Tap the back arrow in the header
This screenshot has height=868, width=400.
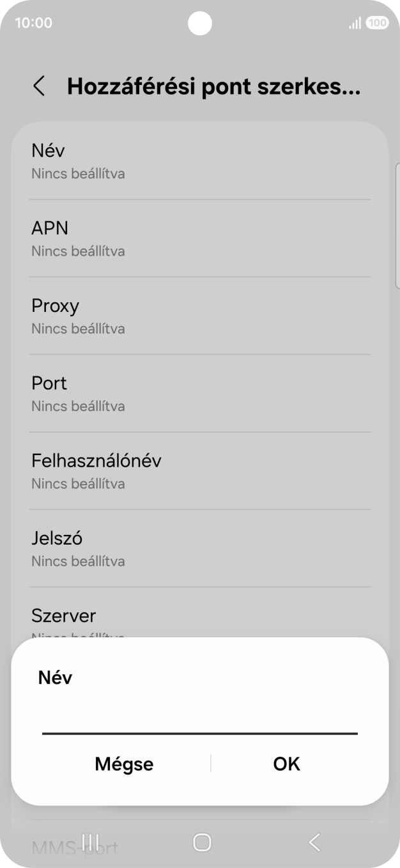(x=40, y=86)
